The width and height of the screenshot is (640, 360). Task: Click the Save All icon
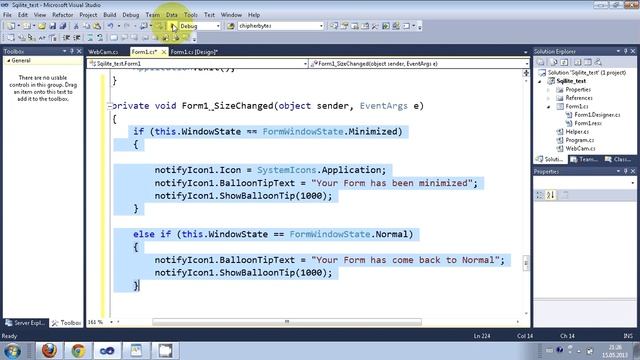pos(62,26)
